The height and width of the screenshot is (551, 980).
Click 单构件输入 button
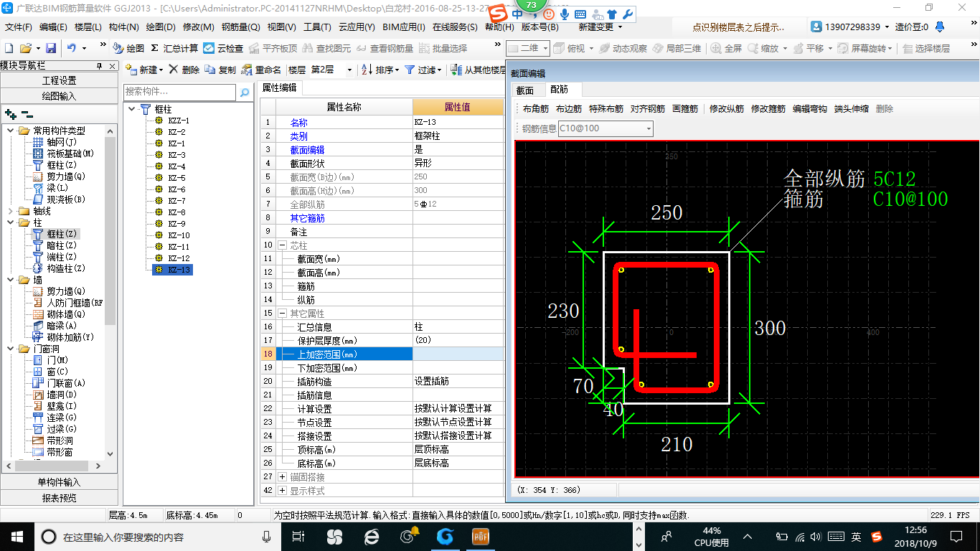click(59, 482)
